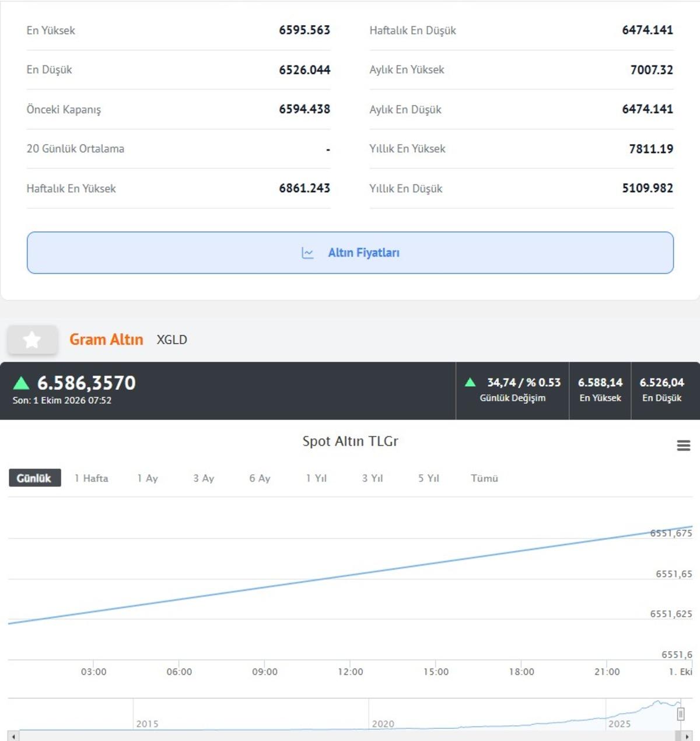The image size is (700, 741).
Task: Choose the 3 Yıl chart range
Action: click(x=372, y=478)
